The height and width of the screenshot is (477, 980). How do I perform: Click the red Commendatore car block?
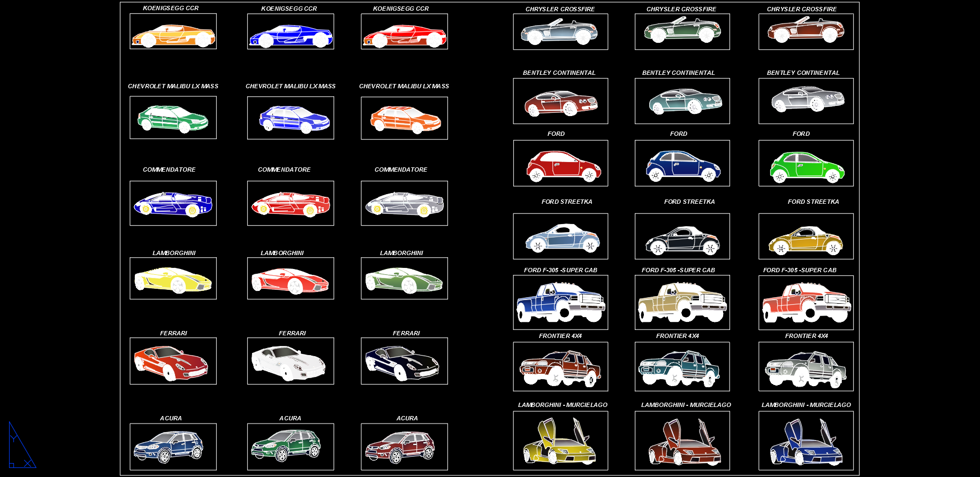tap(291, 204)
